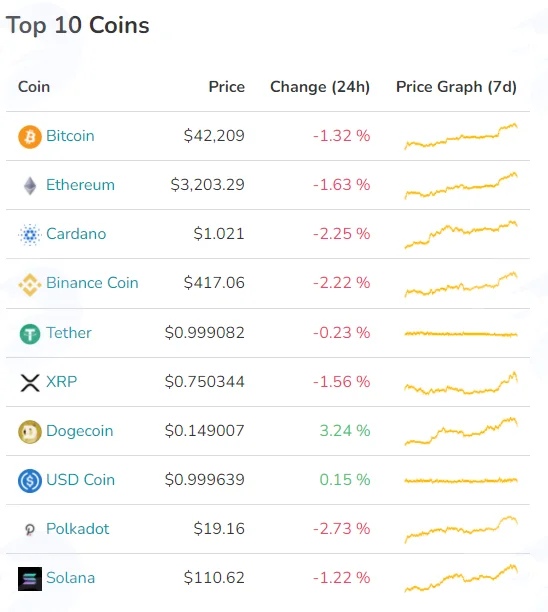The image size is (548, 612).
Task: Open the Polkadot coin link
Action: pyautogui.click(x=78, y=528)
